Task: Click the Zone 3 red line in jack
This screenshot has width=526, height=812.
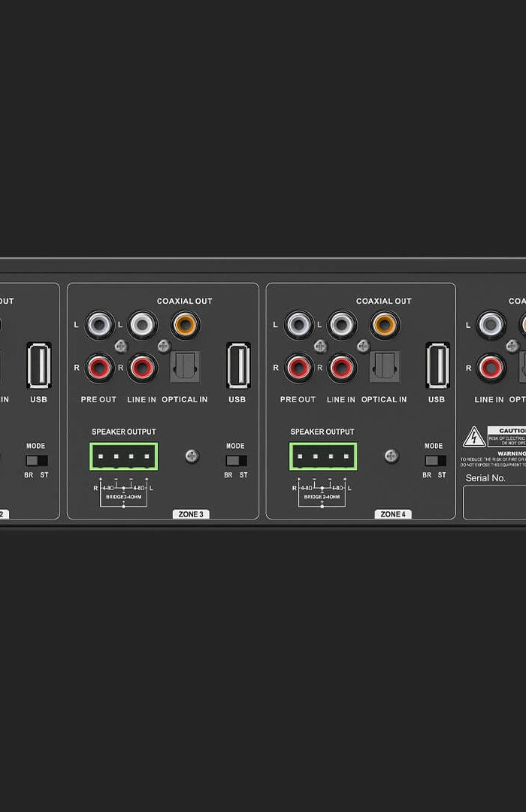Action: click(143, 368)
